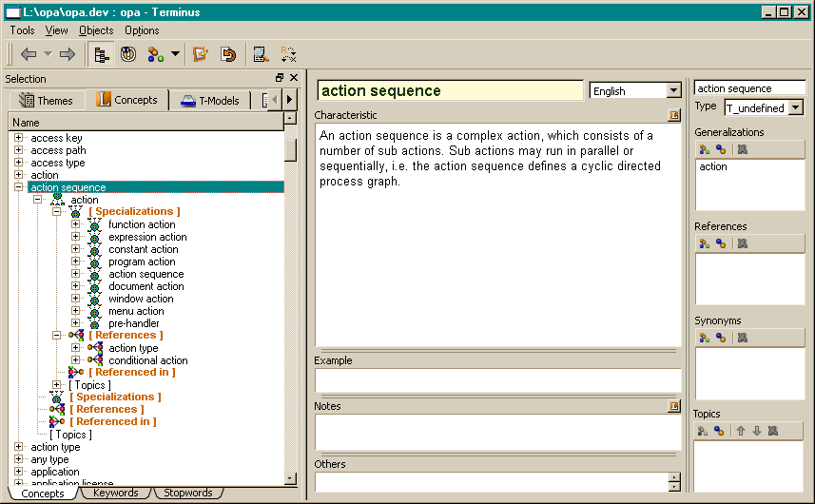Click the orange undo-arrow toolbar icon
The image size is (815, 504).
(228, 54)
